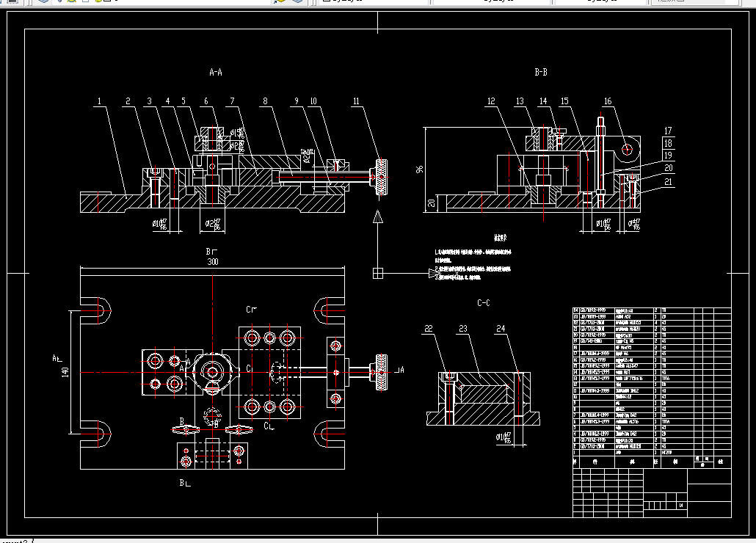
Task: Pick the right A section cut marker
Action: click(399, 370)
